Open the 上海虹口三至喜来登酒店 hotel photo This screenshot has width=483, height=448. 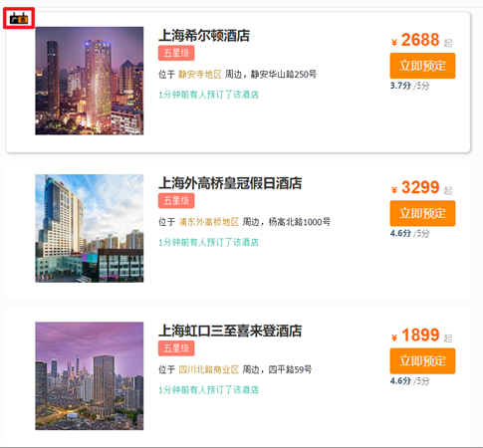(x=90, y=376)
